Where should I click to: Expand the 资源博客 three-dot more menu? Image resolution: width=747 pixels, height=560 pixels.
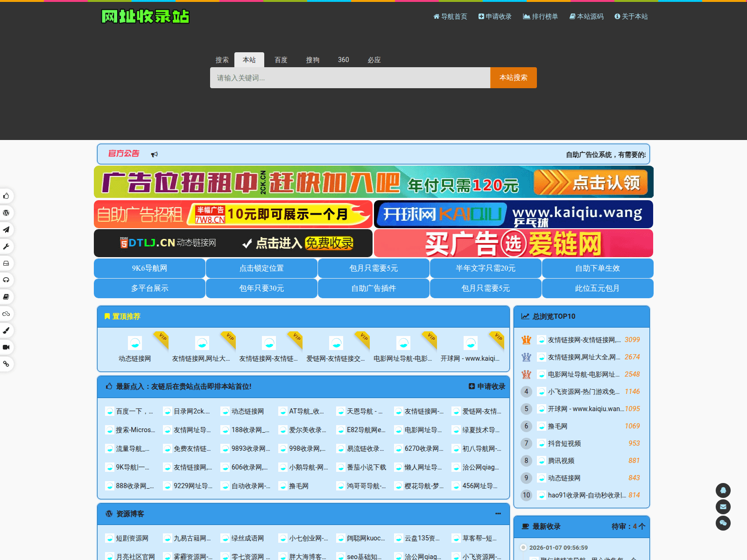coord(498,514)
